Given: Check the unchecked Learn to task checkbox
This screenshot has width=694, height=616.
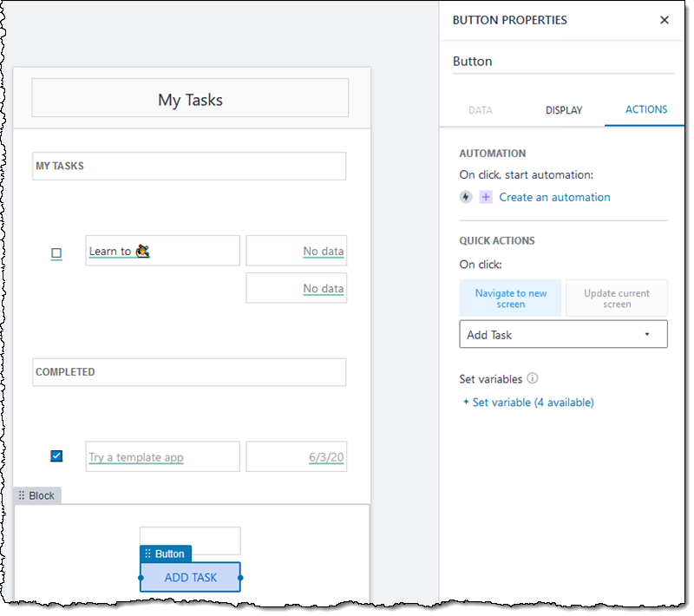Looking at the screenshot, I should coord(56,253).
